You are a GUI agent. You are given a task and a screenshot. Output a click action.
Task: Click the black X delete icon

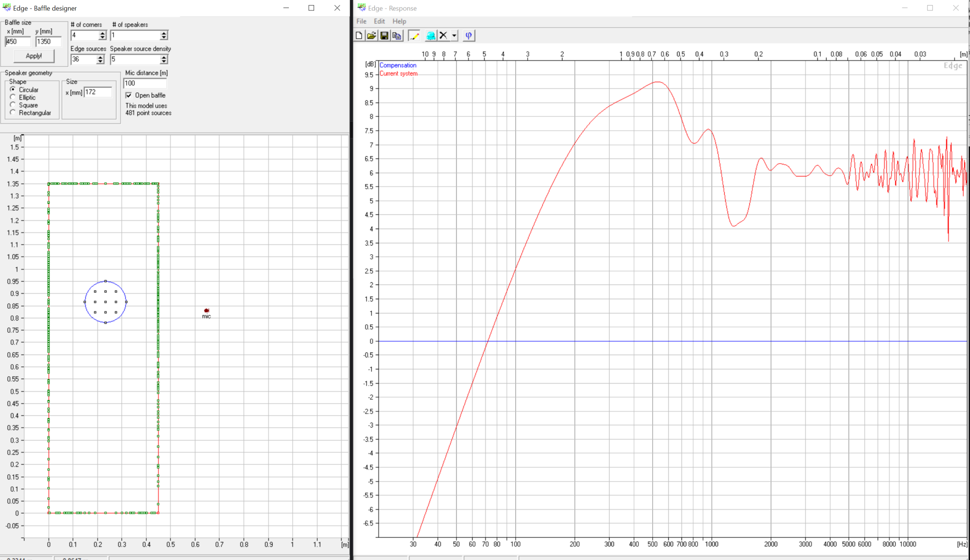443,36
